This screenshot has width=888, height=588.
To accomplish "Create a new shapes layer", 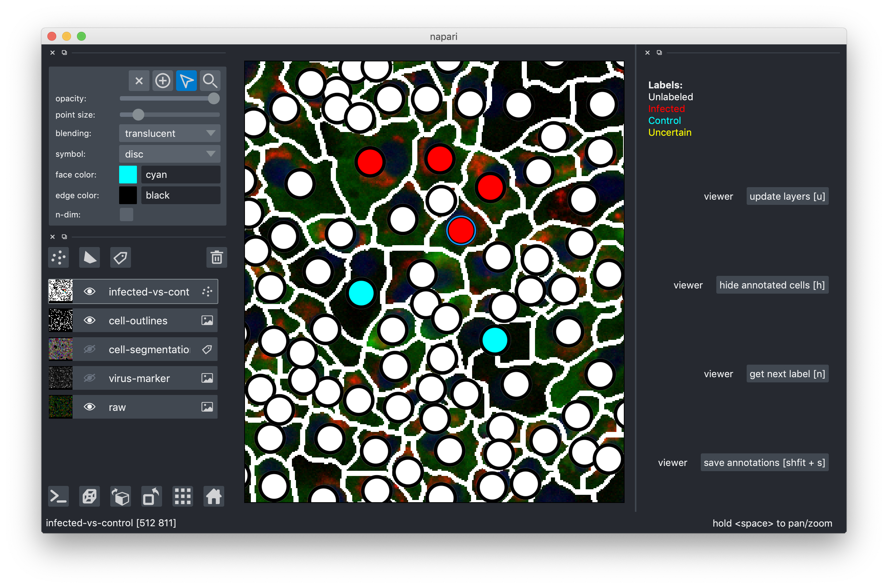I will 90,258.
